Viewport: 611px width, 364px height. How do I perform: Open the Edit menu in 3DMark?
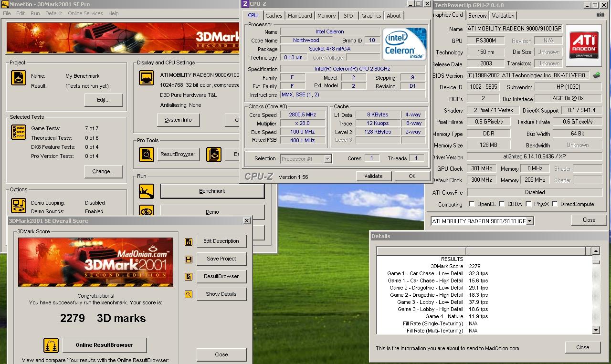point(21,13)
